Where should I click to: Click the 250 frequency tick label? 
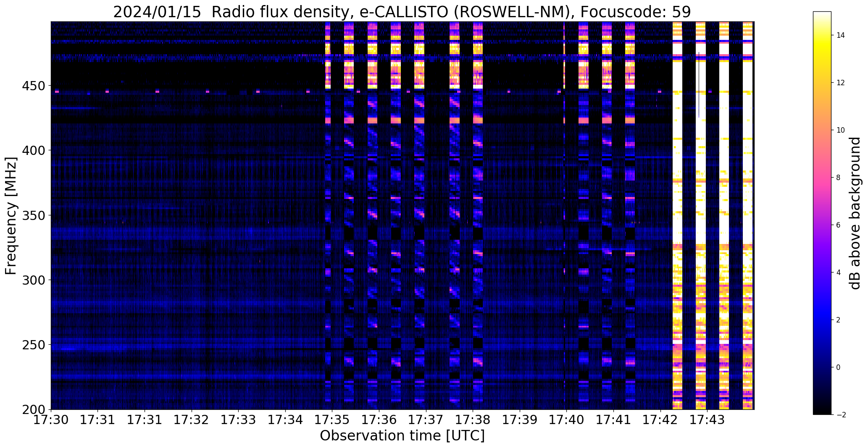point(34,345)
